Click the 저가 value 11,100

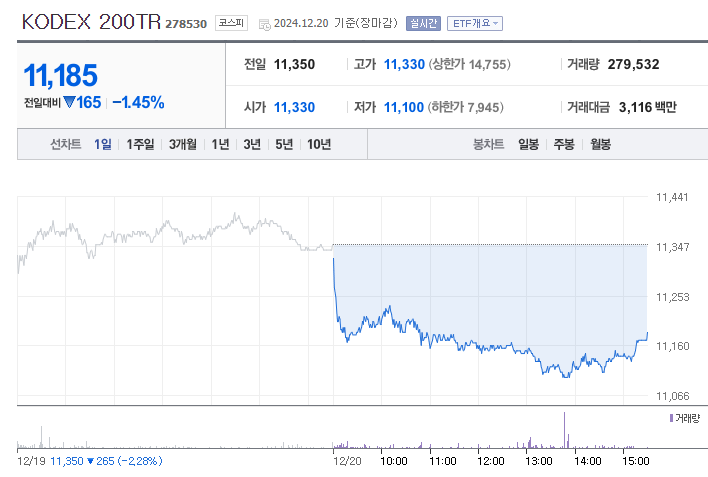[x=404, y=107]
